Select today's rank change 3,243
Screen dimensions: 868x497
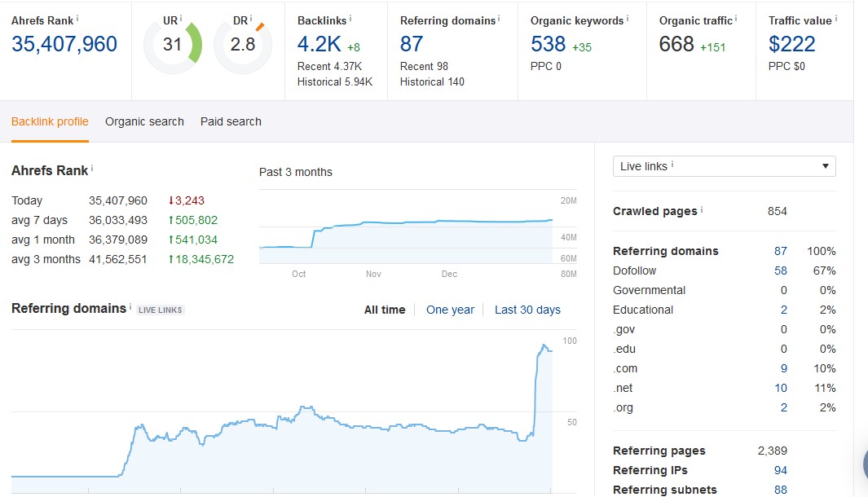pos(187,201)
